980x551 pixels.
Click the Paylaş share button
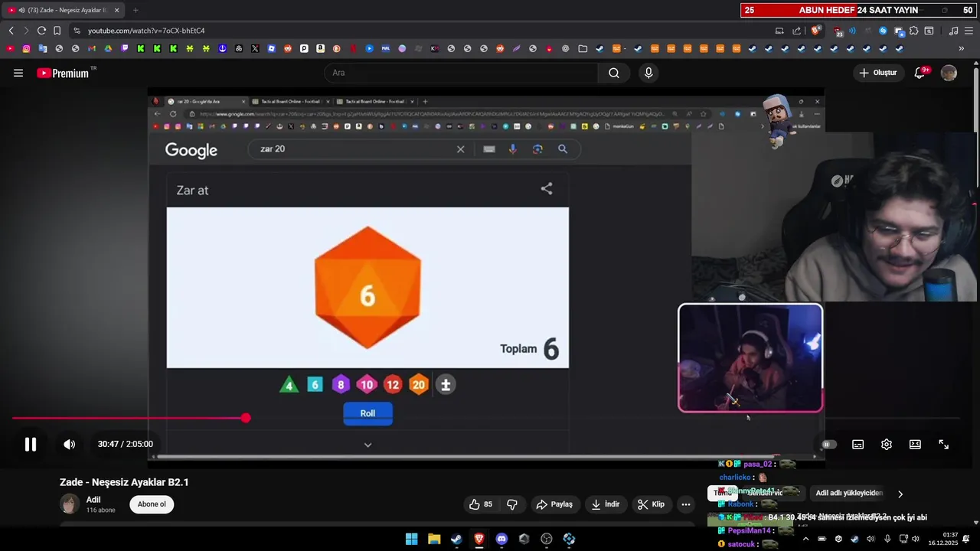coord(554,504)
